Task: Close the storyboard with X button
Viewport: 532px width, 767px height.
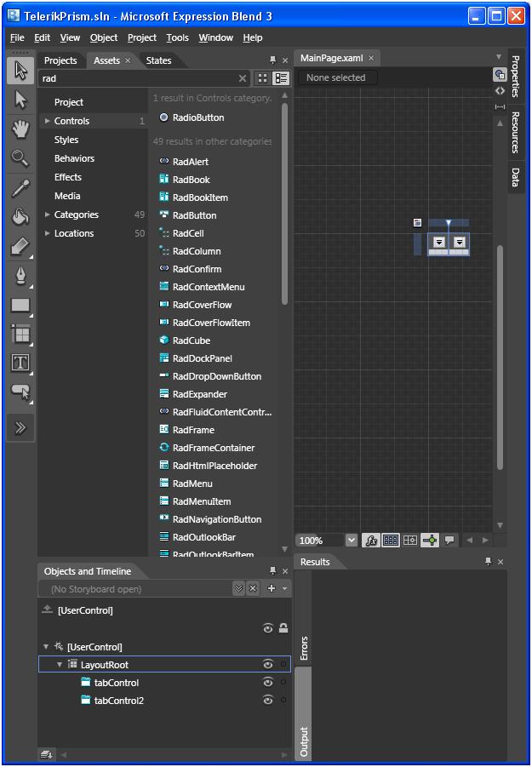Action: tap(252, 589)
